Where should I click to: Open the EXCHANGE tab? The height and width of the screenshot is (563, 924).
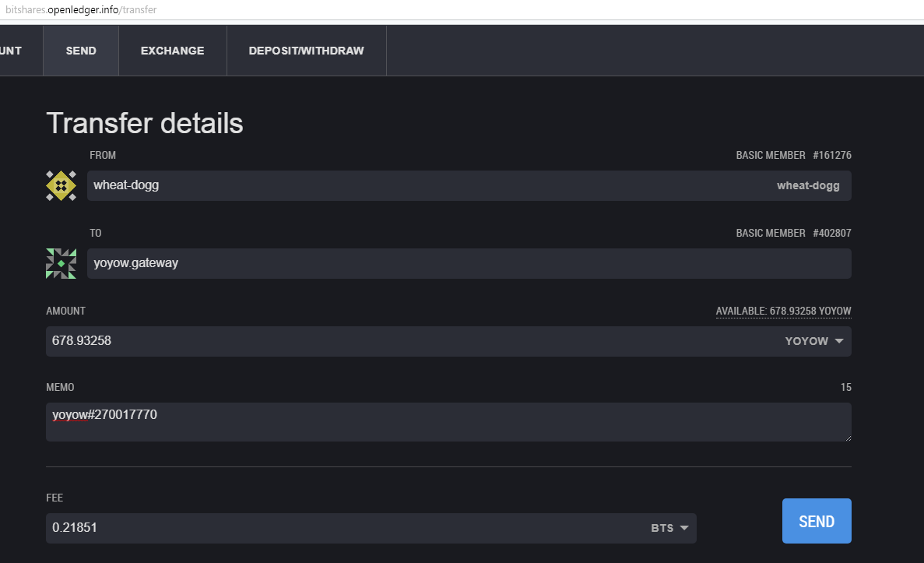point(173,51)
